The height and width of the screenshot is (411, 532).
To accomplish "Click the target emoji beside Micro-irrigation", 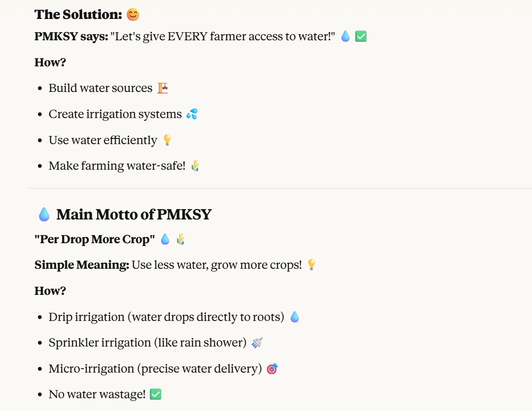I will [272, 368].
